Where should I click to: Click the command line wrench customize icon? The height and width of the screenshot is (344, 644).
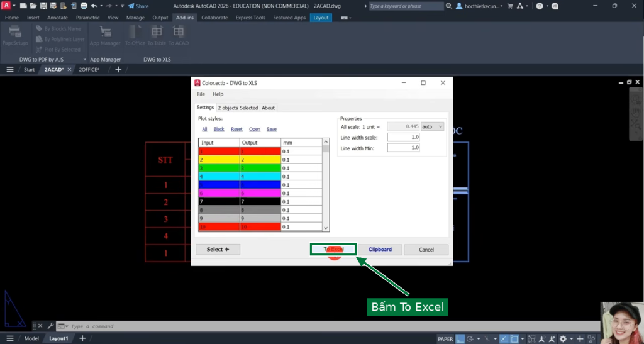click(50, 326)
